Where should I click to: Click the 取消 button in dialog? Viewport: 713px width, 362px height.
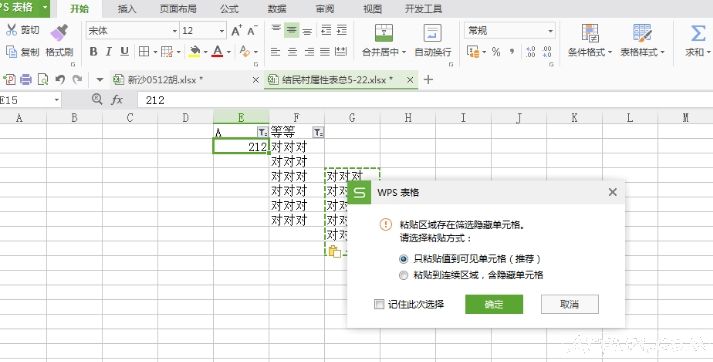tap(570, 304)
